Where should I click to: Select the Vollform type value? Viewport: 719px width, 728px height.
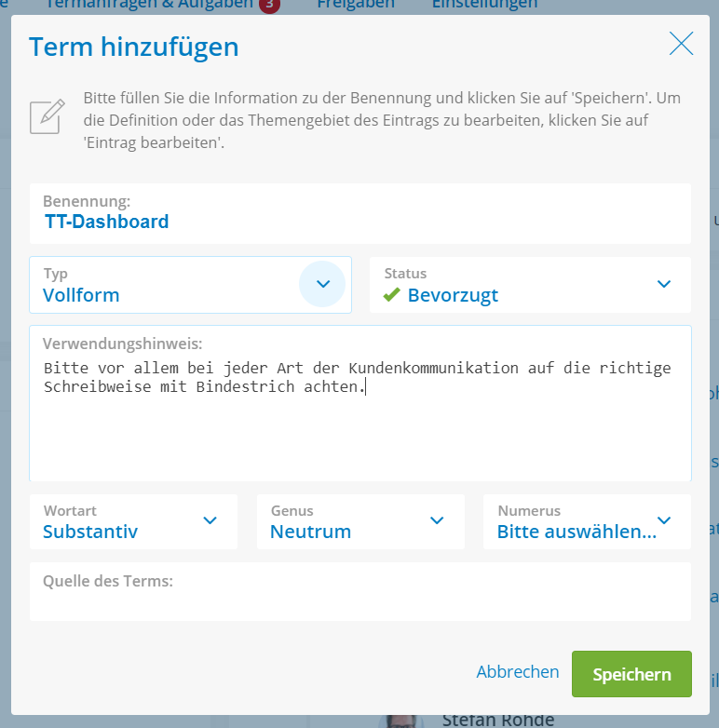(81, 295)
